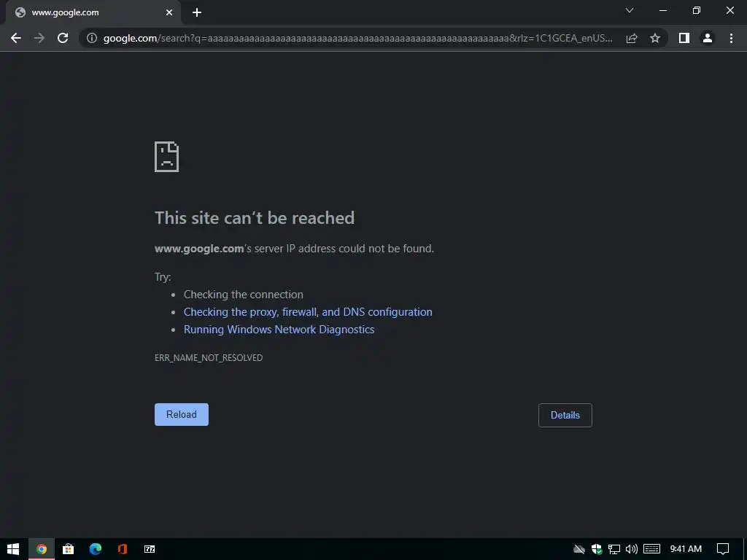The image size is (747, 560).
Task: Open a new tab with plus button
Action: 197,12
